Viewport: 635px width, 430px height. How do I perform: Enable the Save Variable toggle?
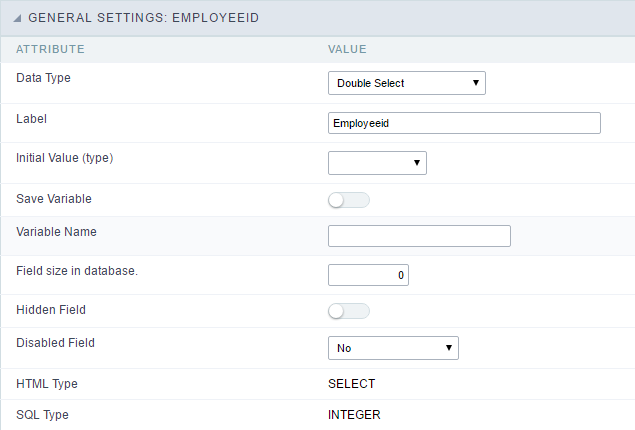click(x=348, y=200)
